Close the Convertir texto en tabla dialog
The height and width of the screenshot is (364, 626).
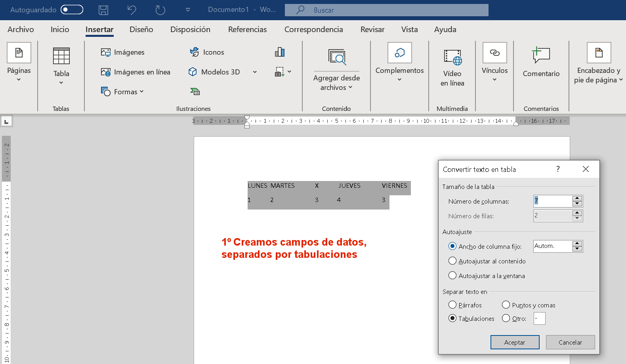click(x=586, y=169)
